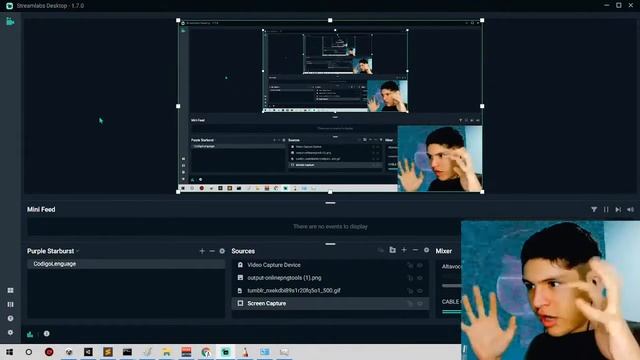Skip the current alert in Mini Feed
The width and height of the screenshot is (640, 360).
coord(618,209)
